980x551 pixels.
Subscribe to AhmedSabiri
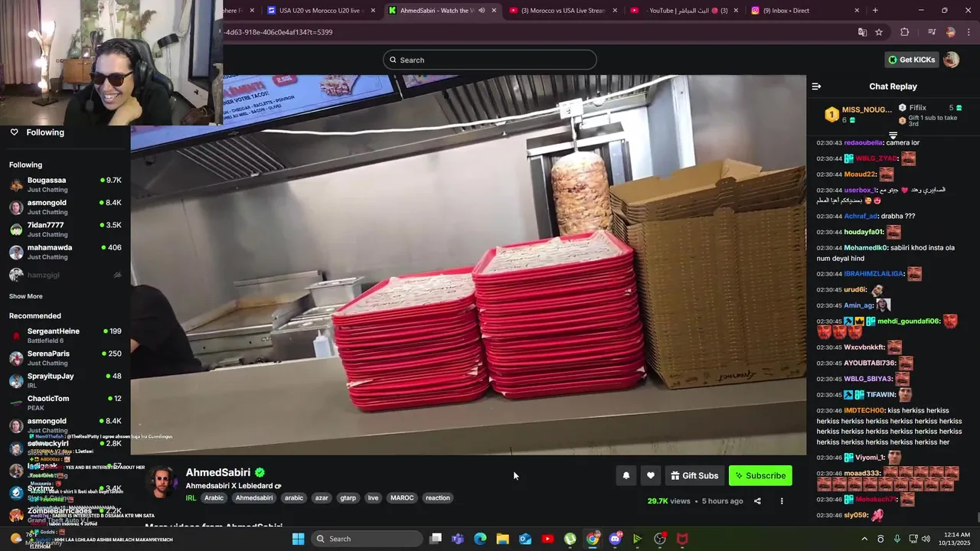pos(760,475)
